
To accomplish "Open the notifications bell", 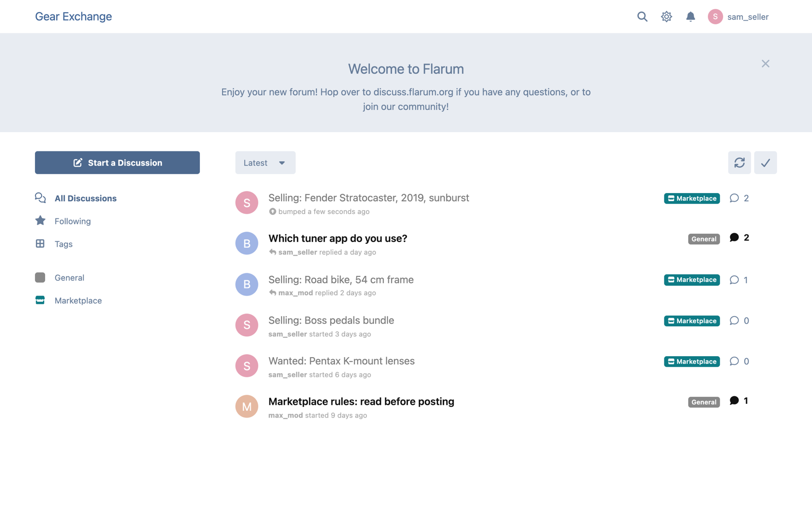I will click(x=690, y=17).
